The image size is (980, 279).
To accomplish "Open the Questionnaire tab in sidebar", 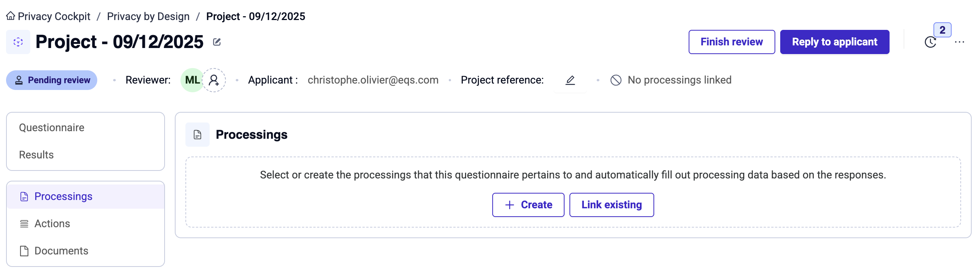I will pyautogui.click(x=52, y=128).
